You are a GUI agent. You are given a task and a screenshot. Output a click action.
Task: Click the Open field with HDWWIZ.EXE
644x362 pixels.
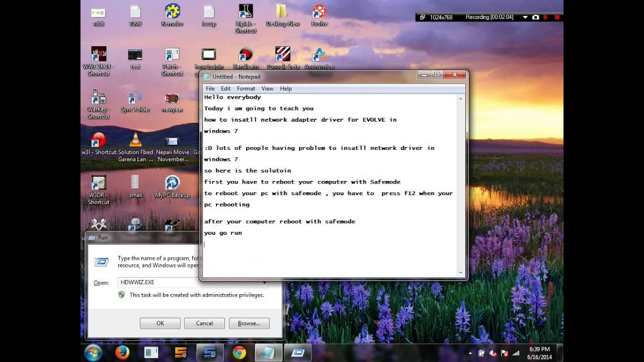tap(193, 283)
